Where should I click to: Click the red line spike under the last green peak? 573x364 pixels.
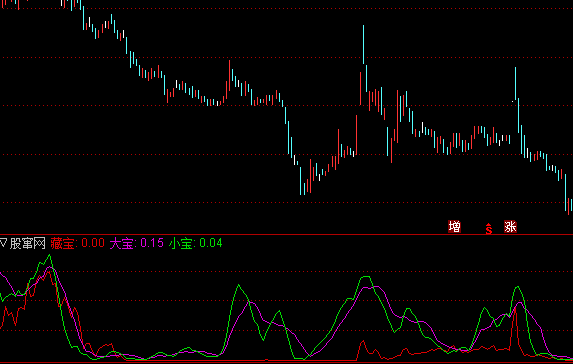[515, 317]
